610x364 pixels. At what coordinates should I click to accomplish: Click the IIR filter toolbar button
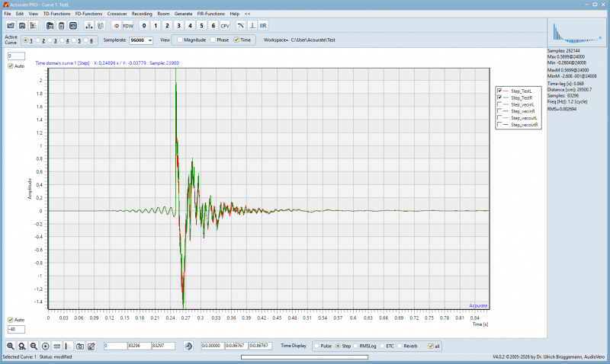pyautogui.click(x=263, y=26)
